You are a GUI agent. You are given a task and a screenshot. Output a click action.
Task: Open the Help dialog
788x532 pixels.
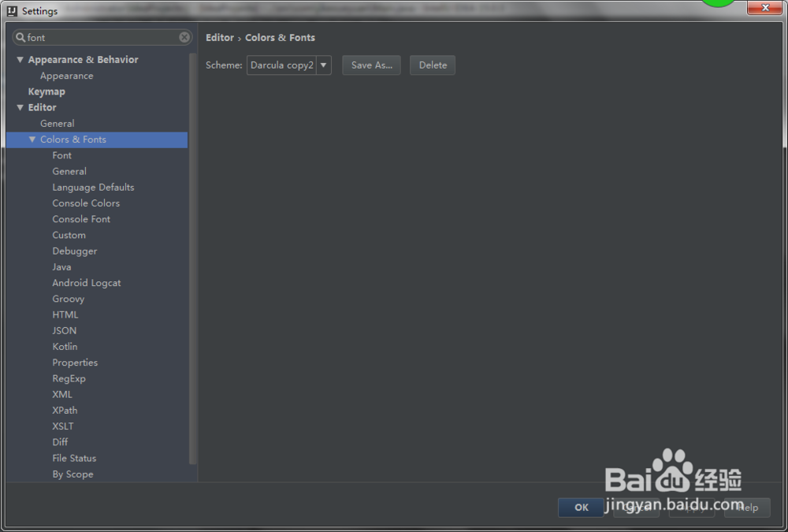click(745, 508)
